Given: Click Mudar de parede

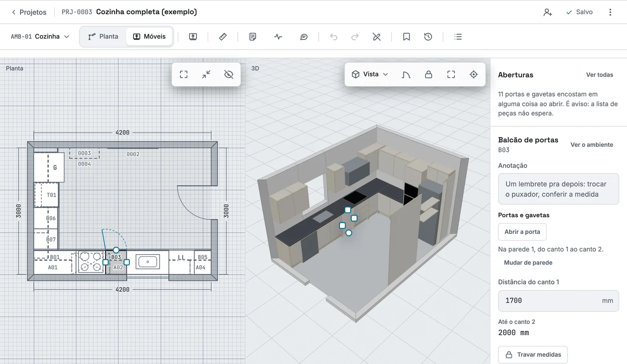Looking at the screenshot, I should coord(528,263).
